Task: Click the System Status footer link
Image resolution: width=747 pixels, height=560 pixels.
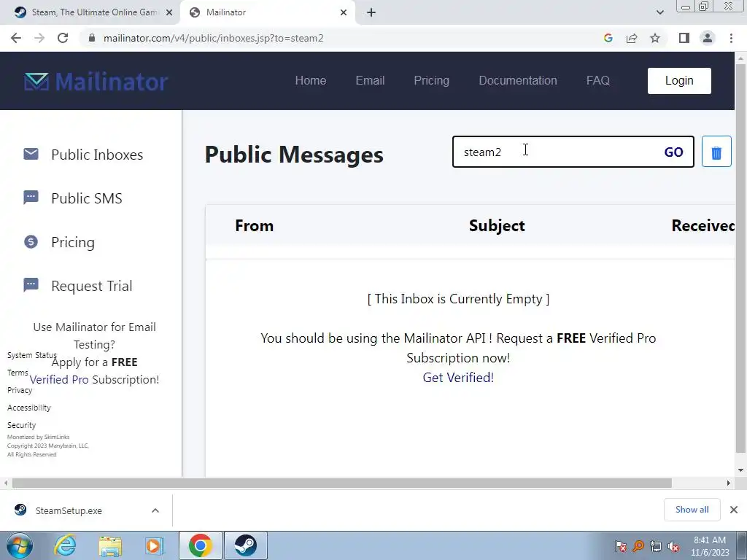Action: coord(32,355)
